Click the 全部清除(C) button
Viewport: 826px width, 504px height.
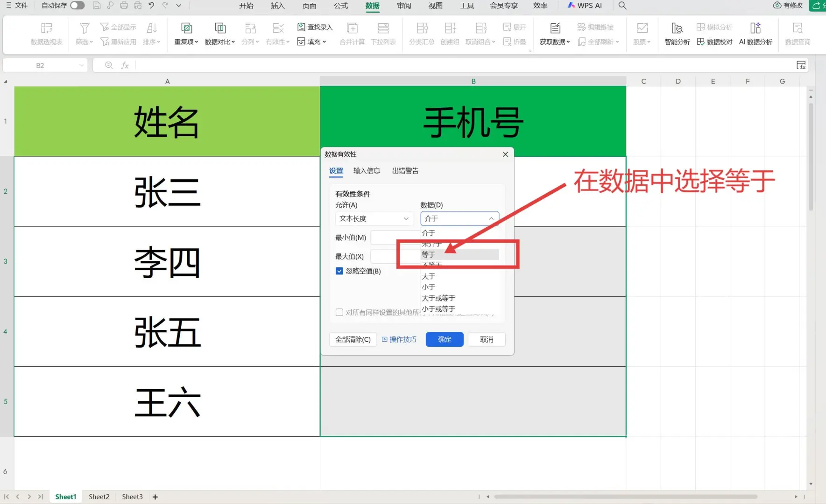(353, 339)
